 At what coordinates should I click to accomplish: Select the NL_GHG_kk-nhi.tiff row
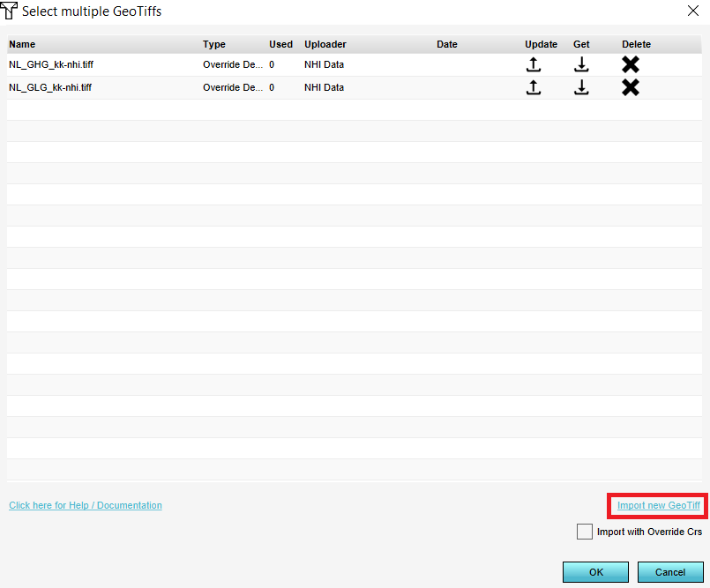click(x=50, y=64)
